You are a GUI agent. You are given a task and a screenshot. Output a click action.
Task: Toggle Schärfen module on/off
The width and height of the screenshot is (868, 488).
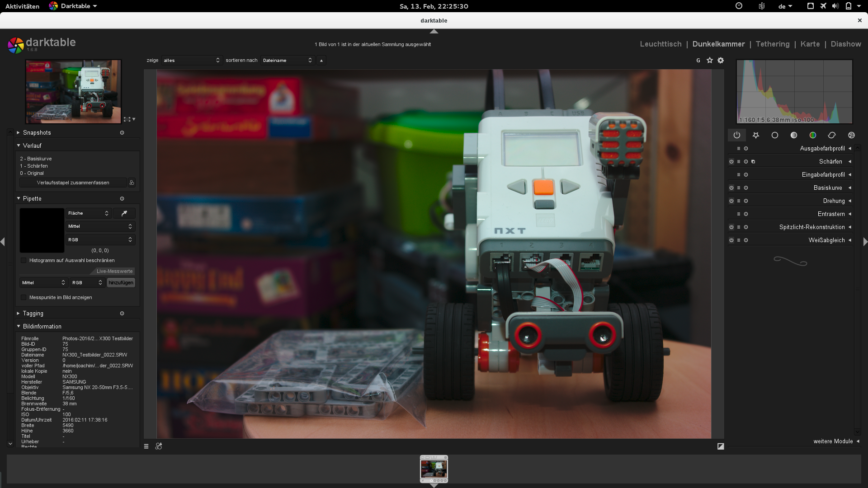pos(731,162)
